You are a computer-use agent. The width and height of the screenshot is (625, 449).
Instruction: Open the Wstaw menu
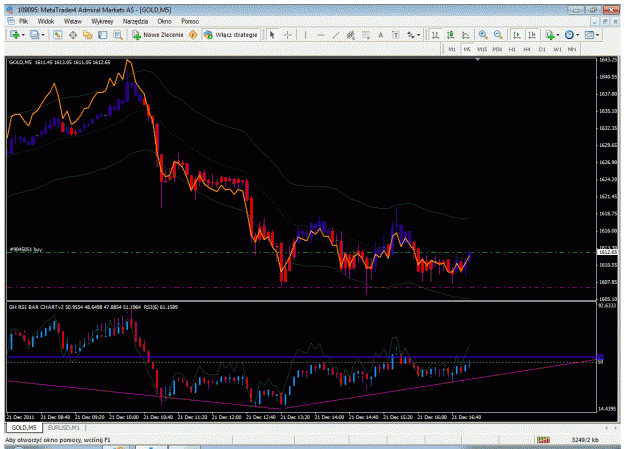(73, 21)
